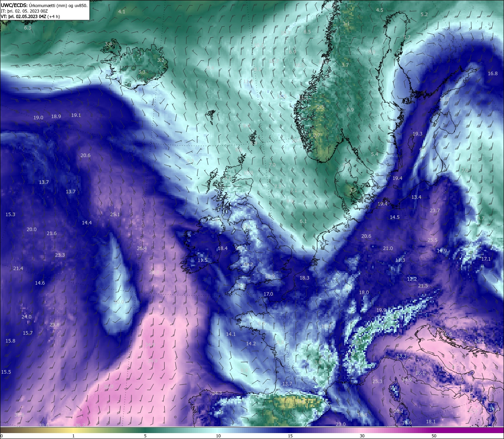Click the 16.8 value at right edge
This screenshot has height=439, width=504.
click(x=493, y=74)
